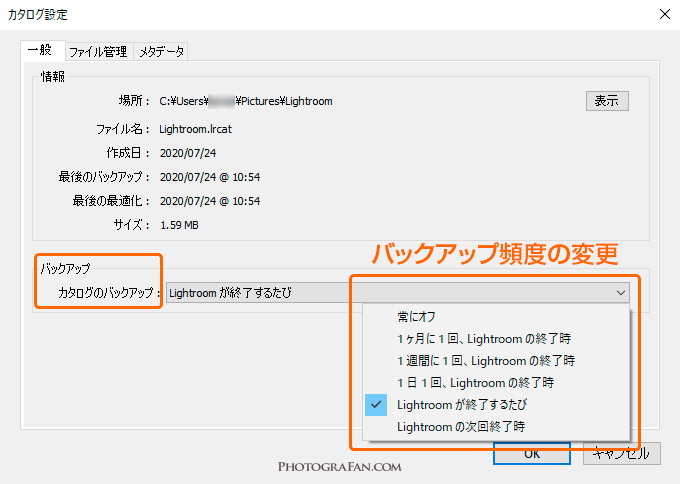Click the size value 1.59 MB
This screenshot has width=680, height=484.
pos(179,225)
